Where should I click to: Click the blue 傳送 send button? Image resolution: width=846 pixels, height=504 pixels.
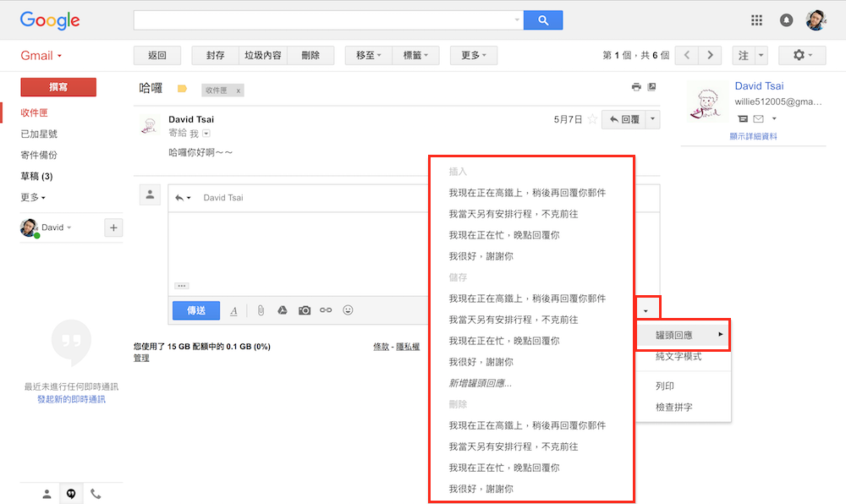tap(196, 310)
